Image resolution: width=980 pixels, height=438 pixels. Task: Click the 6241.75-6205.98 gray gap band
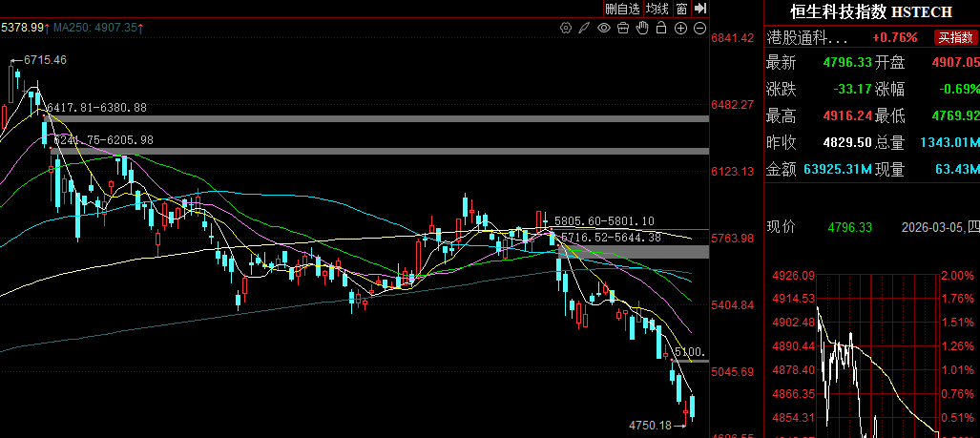(x=382, y=151)
